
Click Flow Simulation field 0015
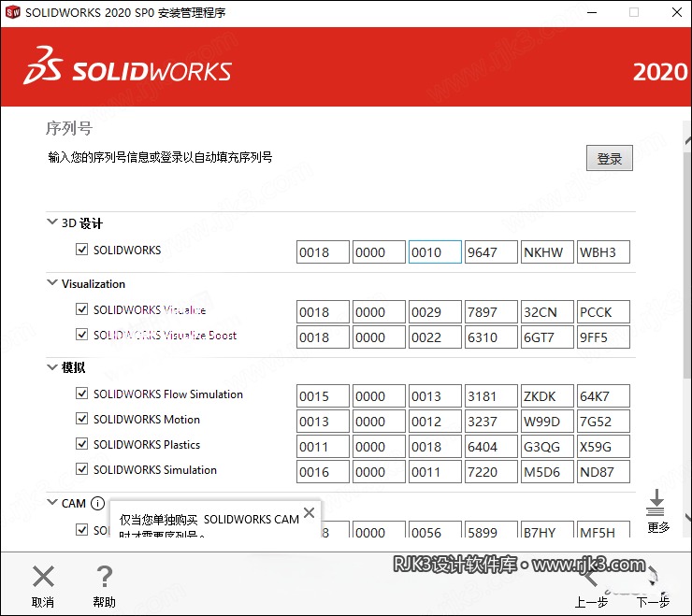click(323, 395)
